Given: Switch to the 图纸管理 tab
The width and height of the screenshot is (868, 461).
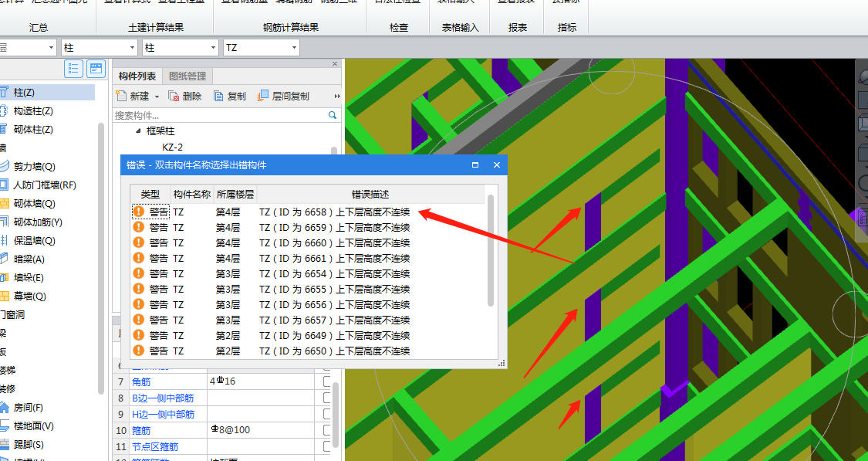Looking at the screenshot, I should pos(187,76).
